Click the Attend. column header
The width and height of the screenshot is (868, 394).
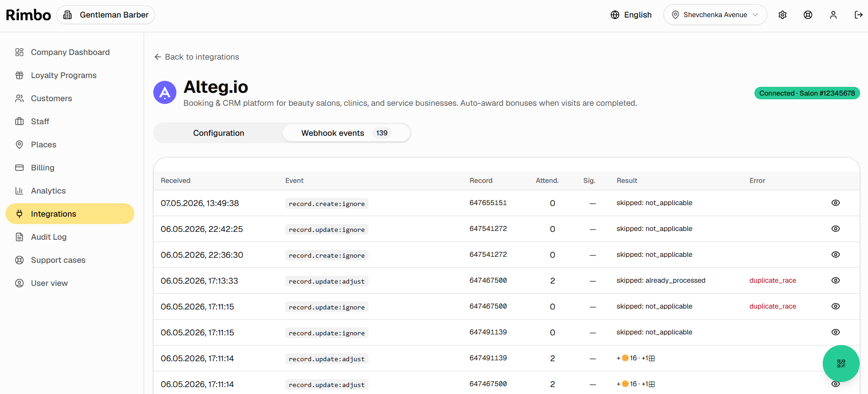[x=547, y=181]
